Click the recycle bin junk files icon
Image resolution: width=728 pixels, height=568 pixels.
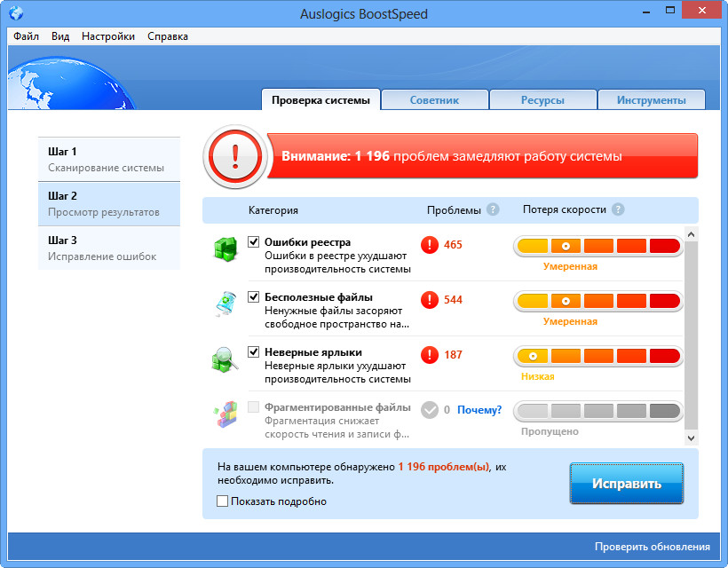coord(226,304)
